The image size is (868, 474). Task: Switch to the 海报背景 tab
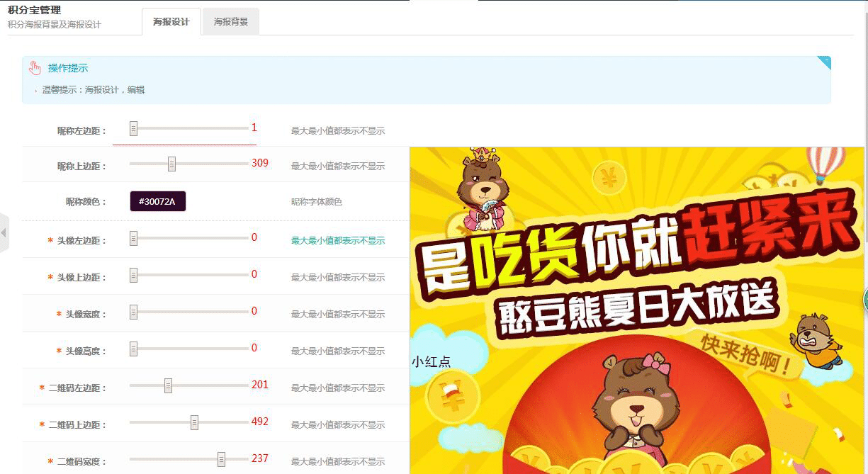pyautogui.click(x=231, y=22)
